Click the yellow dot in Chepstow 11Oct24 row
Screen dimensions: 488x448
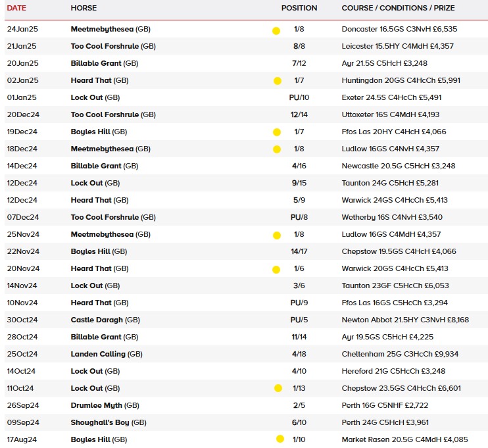(x=278, y=388)
